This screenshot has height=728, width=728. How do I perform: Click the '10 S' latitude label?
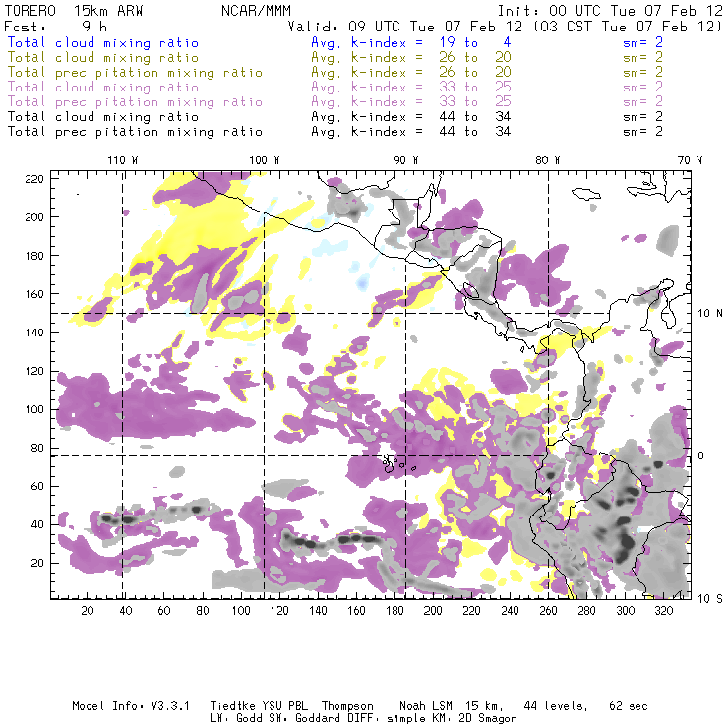pos(710,599)
